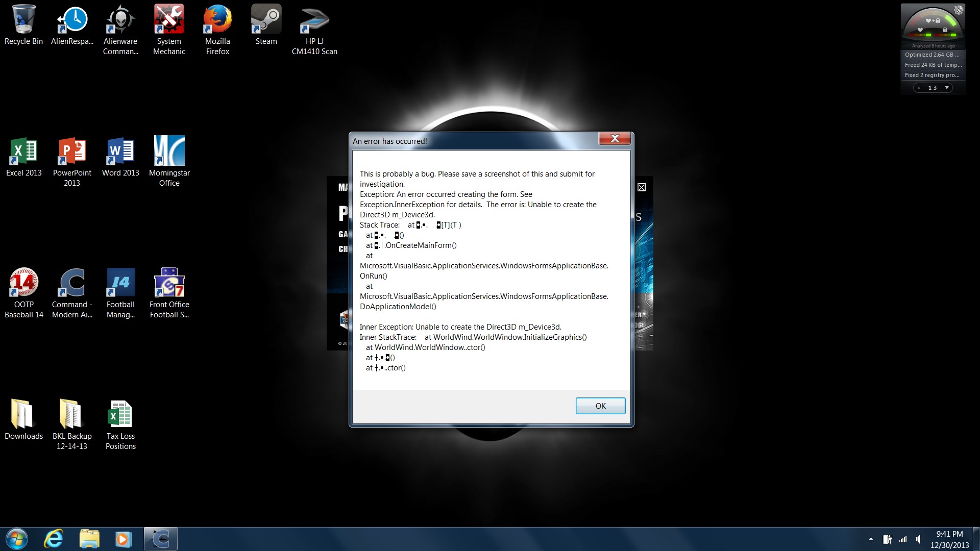The width and height of the screenshot is (980, 551).
Task: Open the volume speaker tray icon
Action: coord(919,539)
